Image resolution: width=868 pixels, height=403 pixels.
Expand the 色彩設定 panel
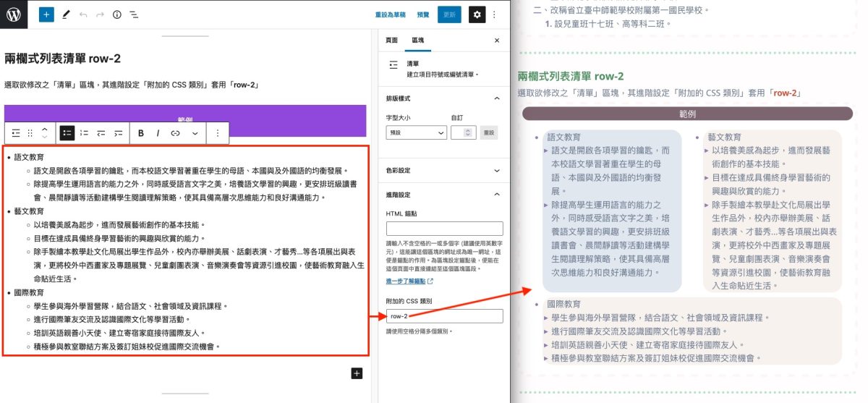coord(444,170)
